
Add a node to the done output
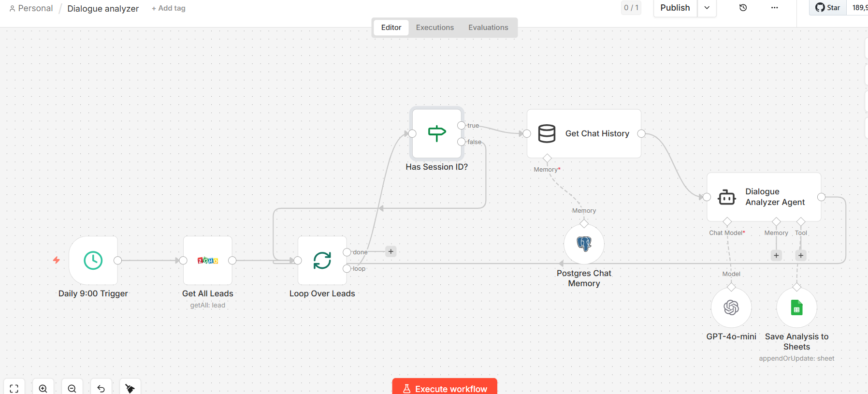point(391,251)
